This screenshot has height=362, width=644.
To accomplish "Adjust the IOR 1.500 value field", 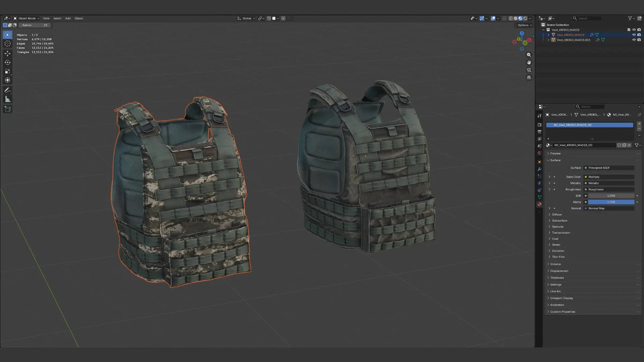I will 611,196.
